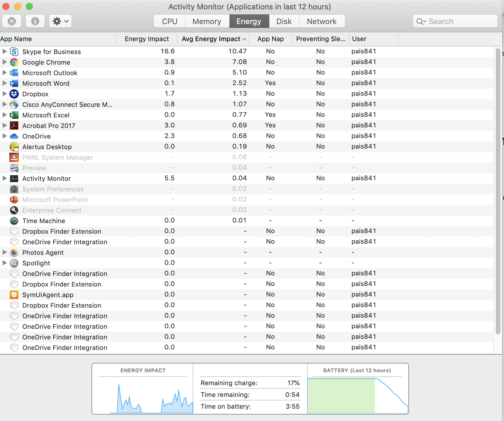Sort by Preventing Sleep column header
The image size is (504, 421).
[x=321, y=39]
